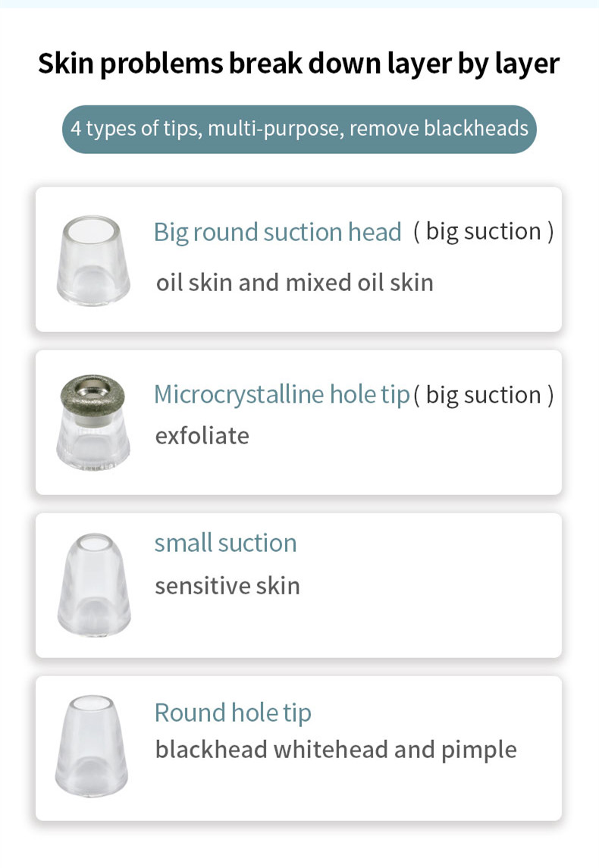Select the "Big round suction head" title

[x=278, y=232]
